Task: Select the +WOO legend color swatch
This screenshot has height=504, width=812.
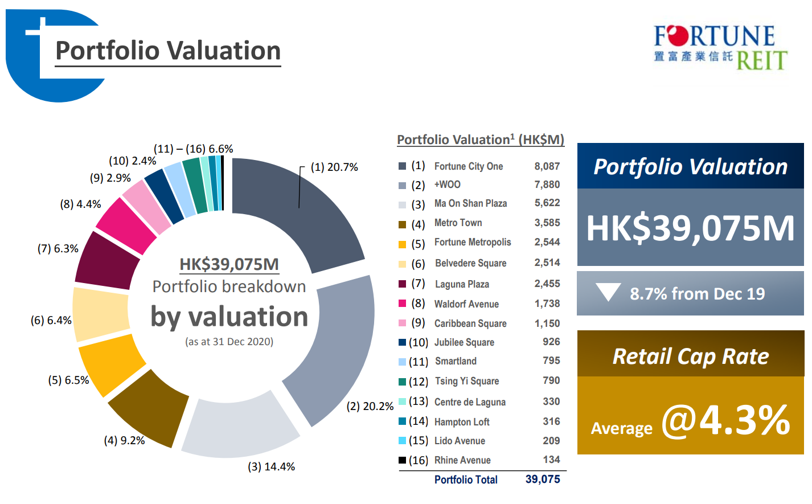Action: [x=402, y=186]
